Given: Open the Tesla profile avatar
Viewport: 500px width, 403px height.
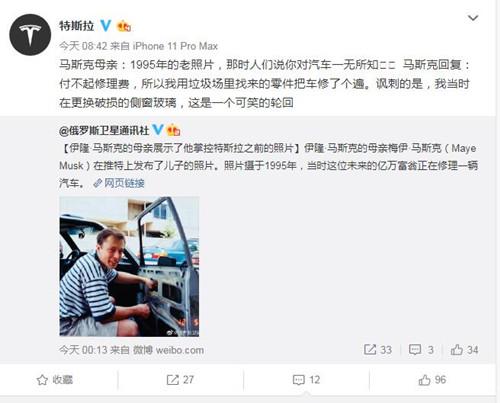Looking at the screenshot, I should pyautogui.click(x=30, y=35).
